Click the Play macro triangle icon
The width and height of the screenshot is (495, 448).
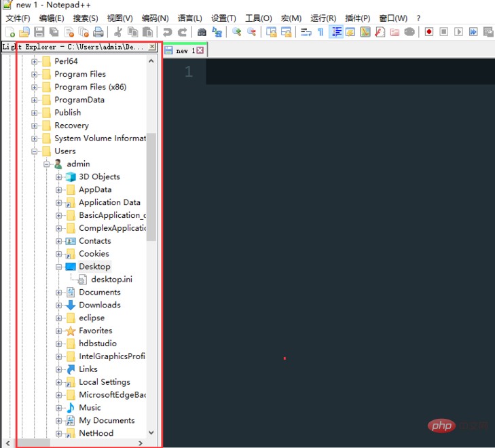click(x=458, y=32)
